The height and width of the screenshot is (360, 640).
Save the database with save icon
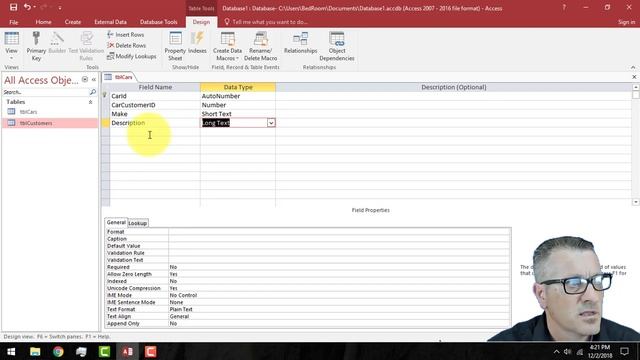(13, 7)
